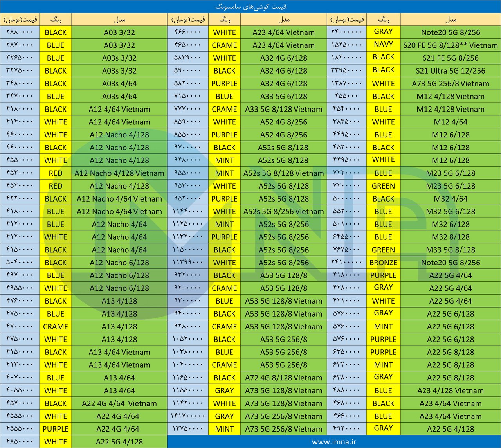
Task: Click the A23 4/128 Vietnam model cell
Action: pos(451,391)
